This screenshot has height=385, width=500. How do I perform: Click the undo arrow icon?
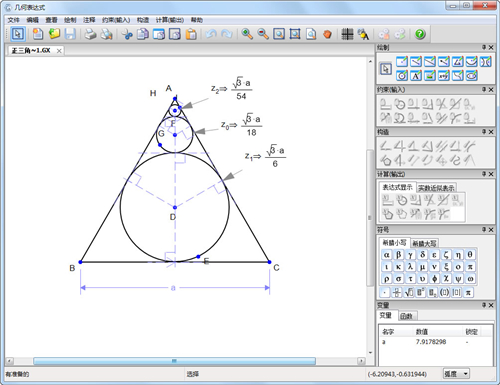[x=210, y=34]
